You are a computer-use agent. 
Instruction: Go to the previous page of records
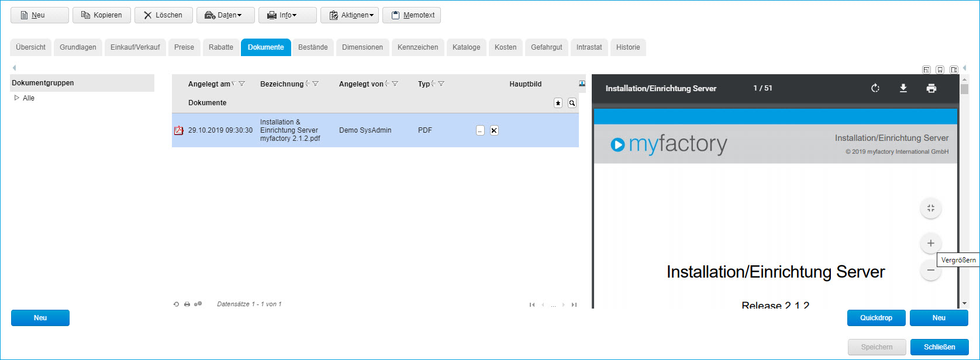click(x=543, y=304)
